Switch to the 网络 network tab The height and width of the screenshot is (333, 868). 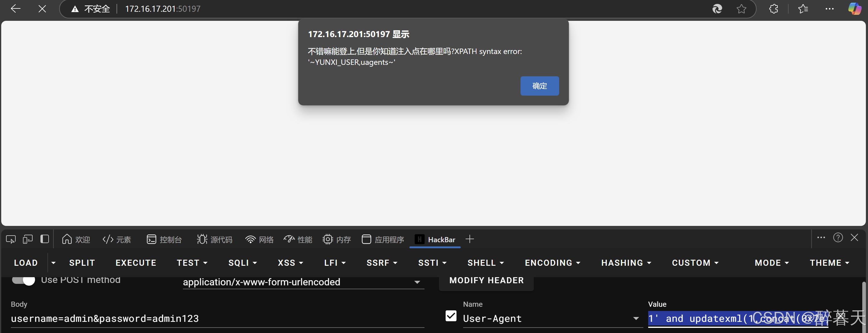pyautogui.click(x=259, y=239)
